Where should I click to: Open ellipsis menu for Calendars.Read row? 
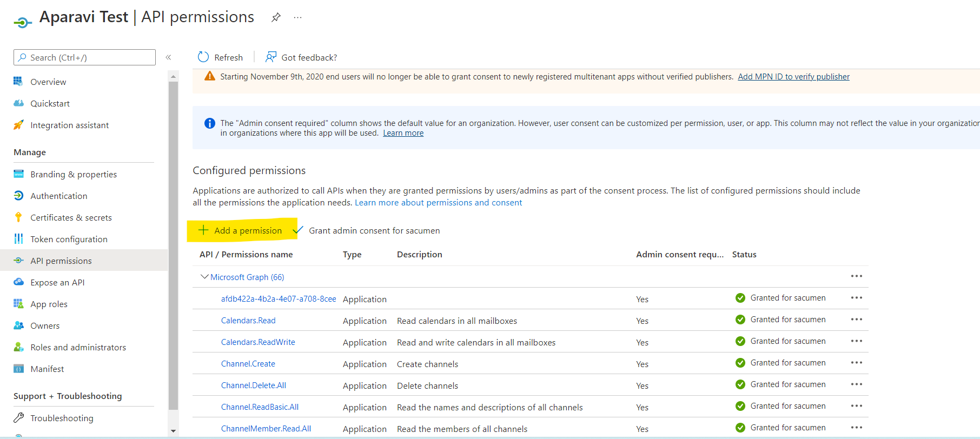[857, 320]
